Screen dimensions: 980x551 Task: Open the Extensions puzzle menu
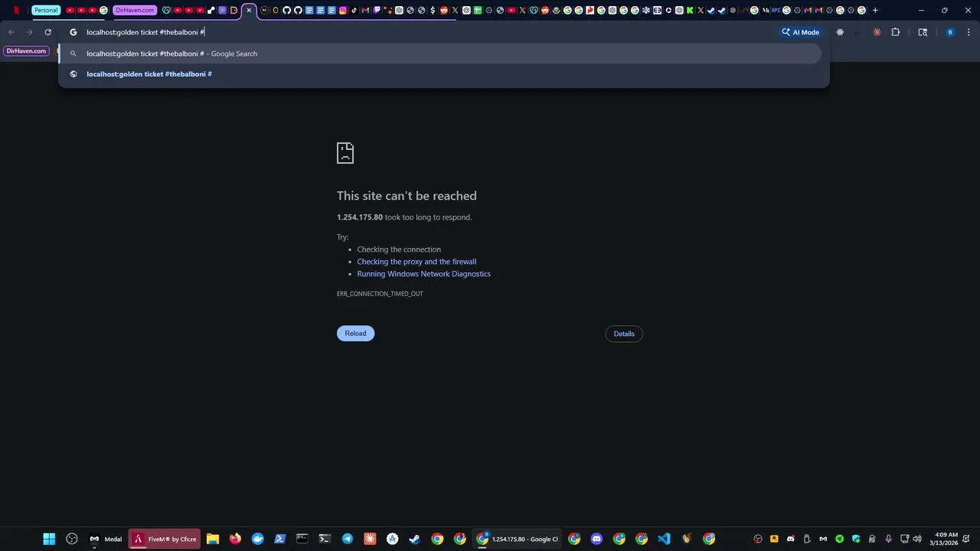pyautogui.click(x=895, y=32)
